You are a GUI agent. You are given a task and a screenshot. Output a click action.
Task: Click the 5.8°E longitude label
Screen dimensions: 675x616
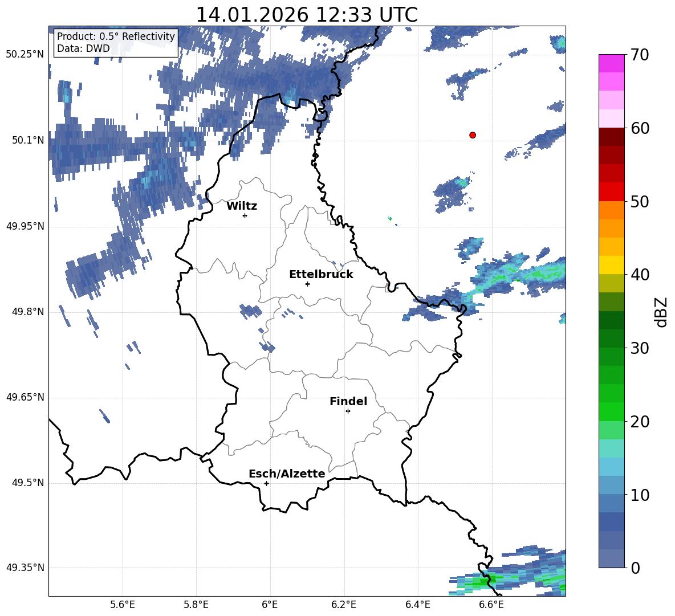(x=196, y=605)
